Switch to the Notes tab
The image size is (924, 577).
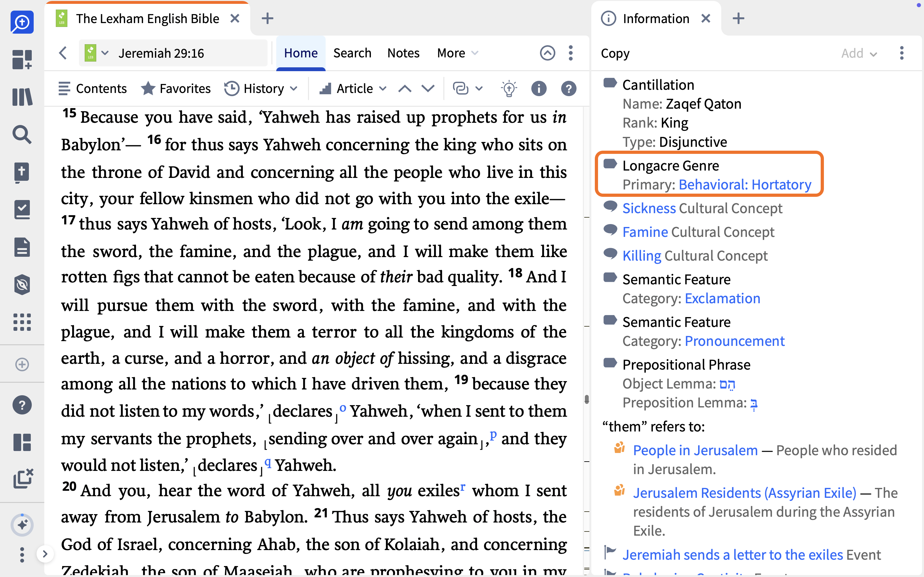pyautogui.click(x=403, y=53)
